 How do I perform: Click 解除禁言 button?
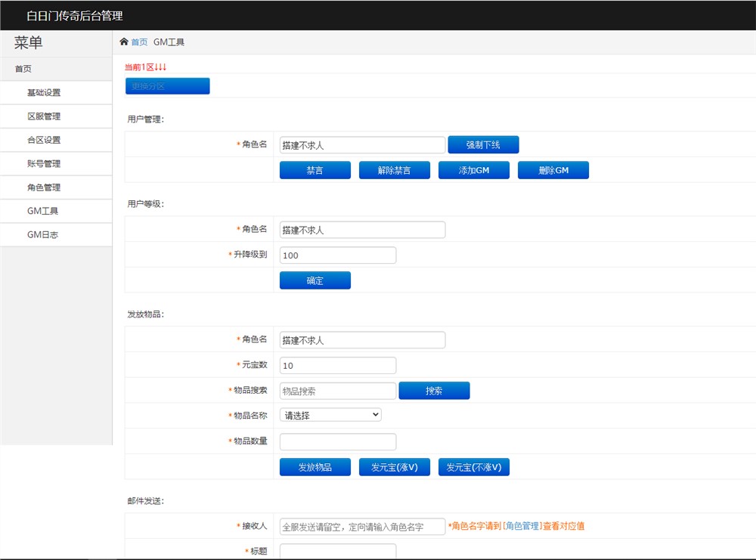click(394, 171)
